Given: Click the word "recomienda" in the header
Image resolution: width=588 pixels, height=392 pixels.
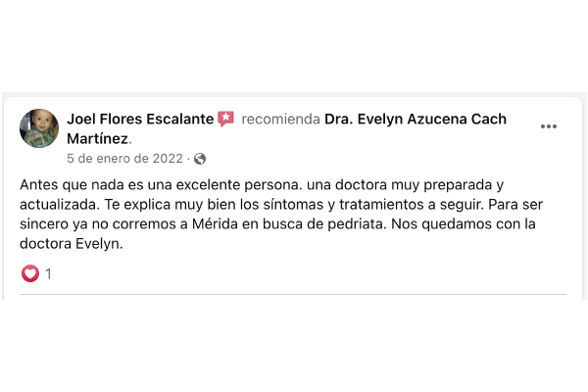Looking at the screenshot, I should pyautogui.click(x=281, y=119).
